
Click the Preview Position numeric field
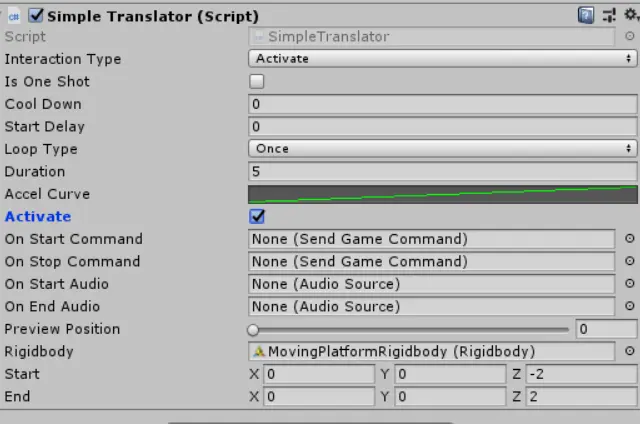coord(607,329)
